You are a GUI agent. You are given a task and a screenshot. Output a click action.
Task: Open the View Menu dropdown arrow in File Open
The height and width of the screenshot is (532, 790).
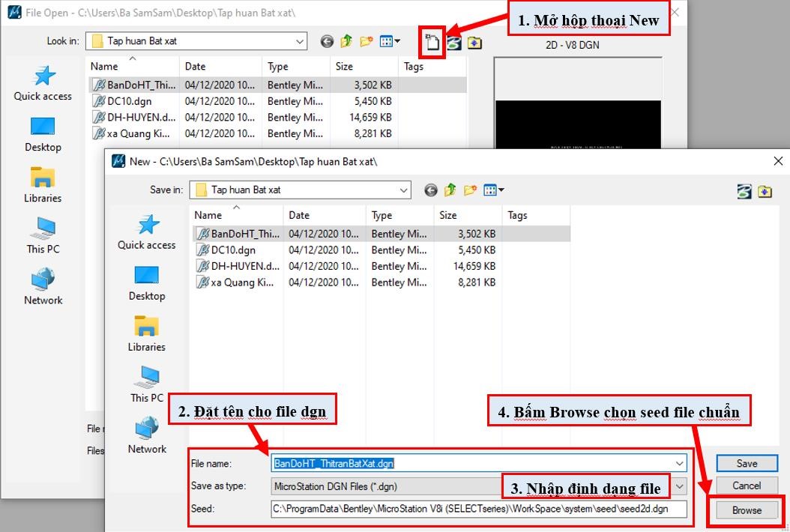click(x=396, y=41)
